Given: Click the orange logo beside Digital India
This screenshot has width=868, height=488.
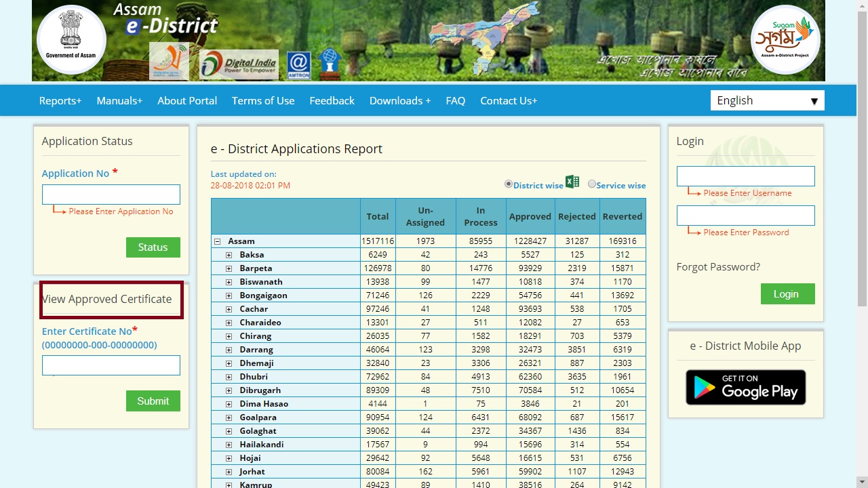Looking at the screenshot, I should click(x=169, y=62).
